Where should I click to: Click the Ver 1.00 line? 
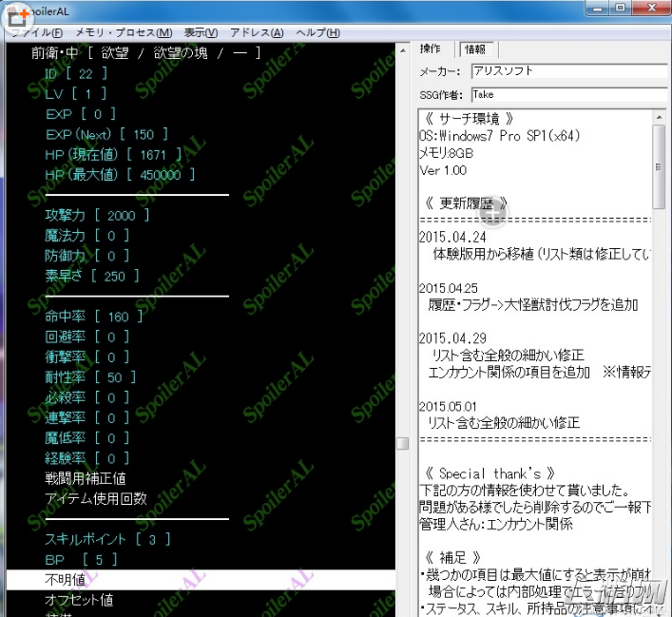pyautogui.click(x=443, y=171)
